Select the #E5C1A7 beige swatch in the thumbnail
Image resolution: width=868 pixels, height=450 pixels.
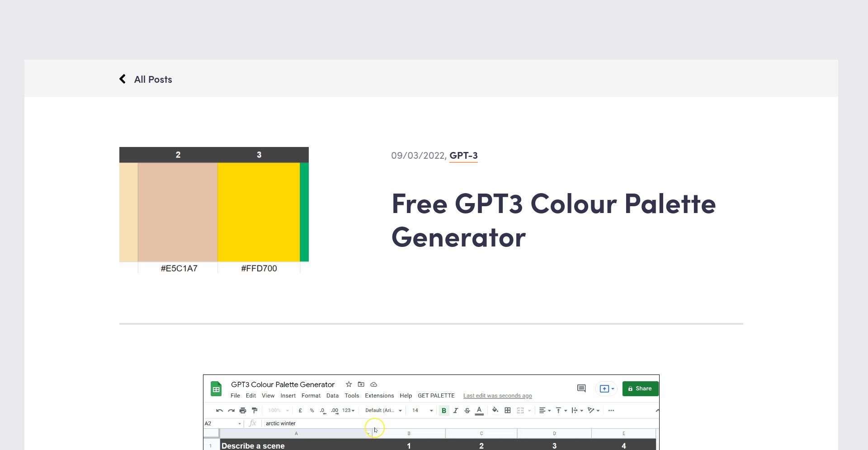[x=178, y=212]
